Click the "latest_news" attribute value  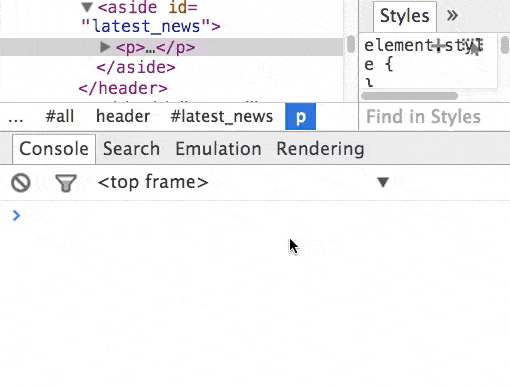point(146,26)
